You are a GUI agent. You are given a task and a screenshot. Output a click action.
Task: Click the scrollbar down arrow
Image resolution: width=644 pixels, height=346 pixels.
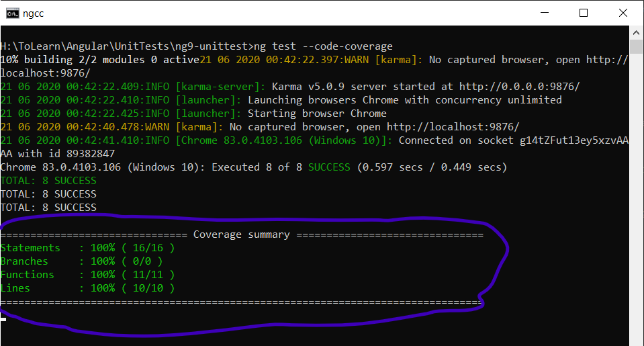[637, 340]
